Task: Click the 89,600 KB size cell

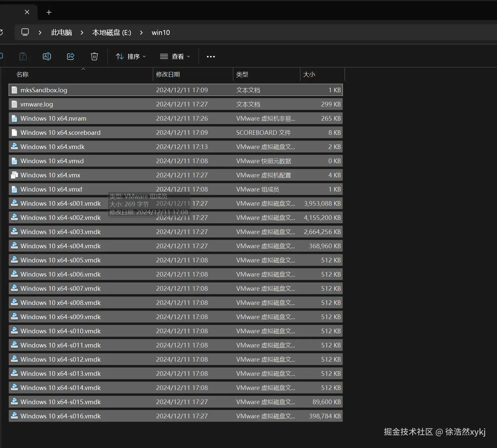Action: (326, 402)
